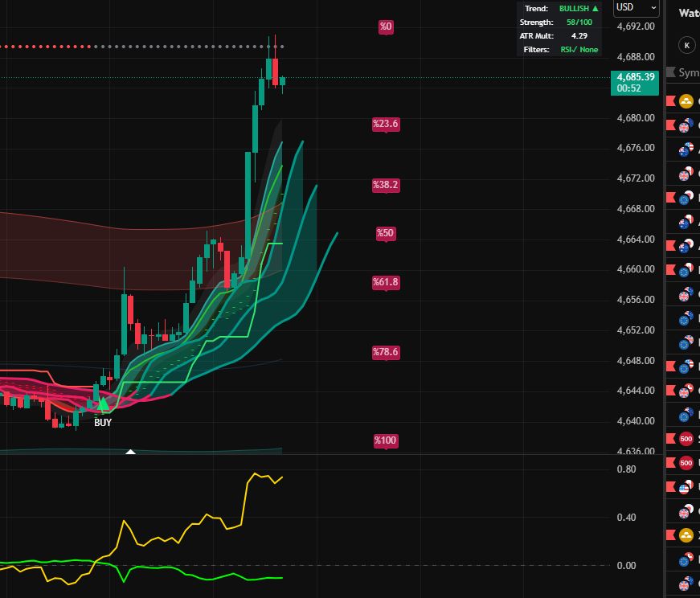This screenshot has width=700, height=598.
Task: Open the USD currency dropdown
Action: pos(636,8)
